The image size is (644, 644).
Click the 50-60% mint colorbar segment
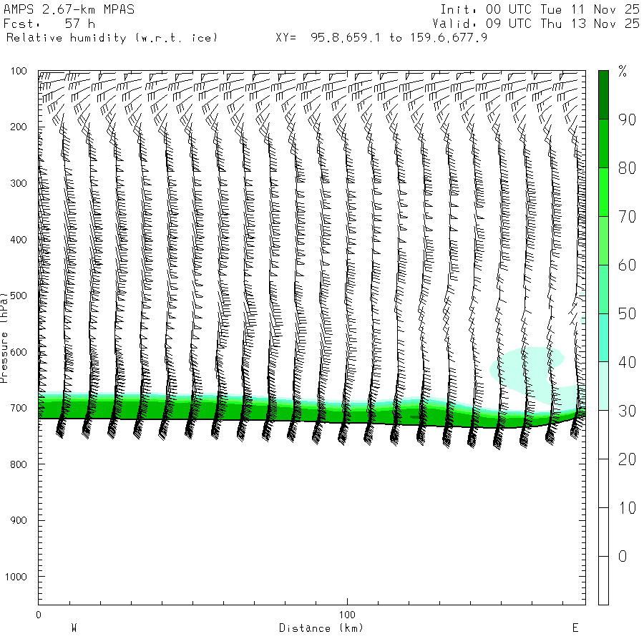(x=603, y=289)
